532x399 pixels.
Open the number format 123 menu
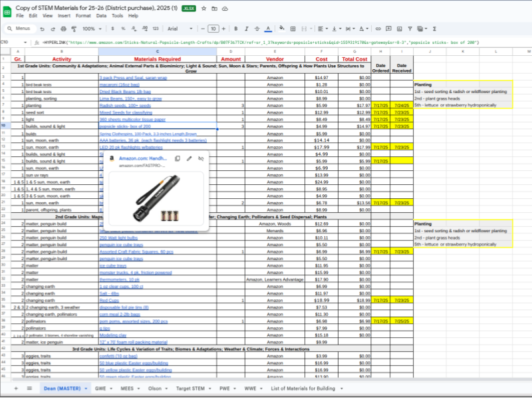(156, 29)
